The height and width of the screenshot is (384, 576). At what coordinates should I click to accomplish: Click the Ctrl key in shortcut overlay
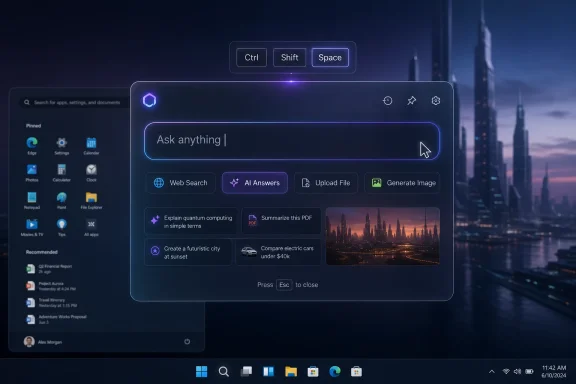coord(251,58)
